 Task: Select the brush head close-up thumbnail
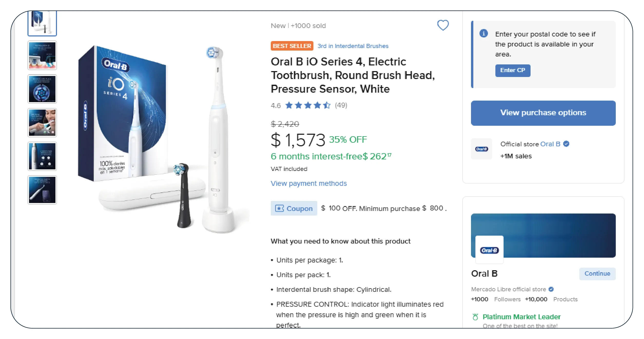click(x=42, y=89)
